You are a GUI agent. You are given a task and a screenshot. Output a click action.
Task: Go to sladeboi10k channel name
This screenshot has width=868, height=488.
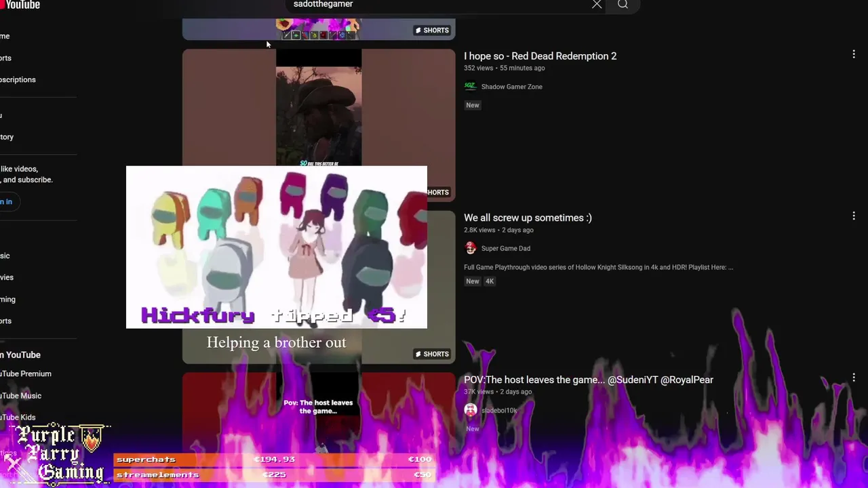(x=499, y=411)
